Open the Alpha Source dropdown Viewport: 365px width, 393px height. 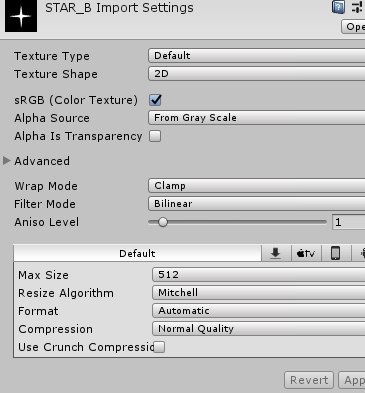click(257, 118)
